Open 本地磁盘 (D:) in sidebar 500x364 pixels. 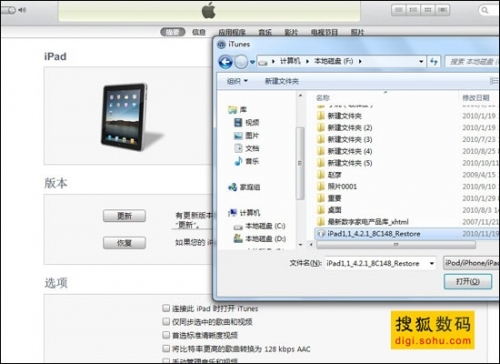260,239
